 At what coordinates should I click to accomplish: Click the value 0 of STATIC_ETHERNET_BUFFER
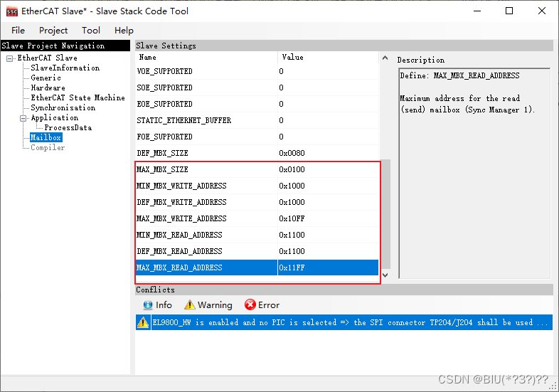pyautogui.click(x=328, y=120)
